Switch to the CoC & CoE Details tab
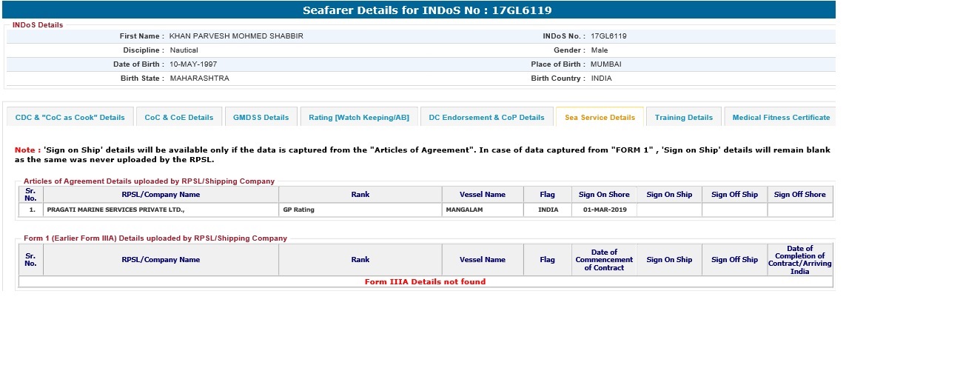This screenshot has width=980, height=368. point(178,118)
